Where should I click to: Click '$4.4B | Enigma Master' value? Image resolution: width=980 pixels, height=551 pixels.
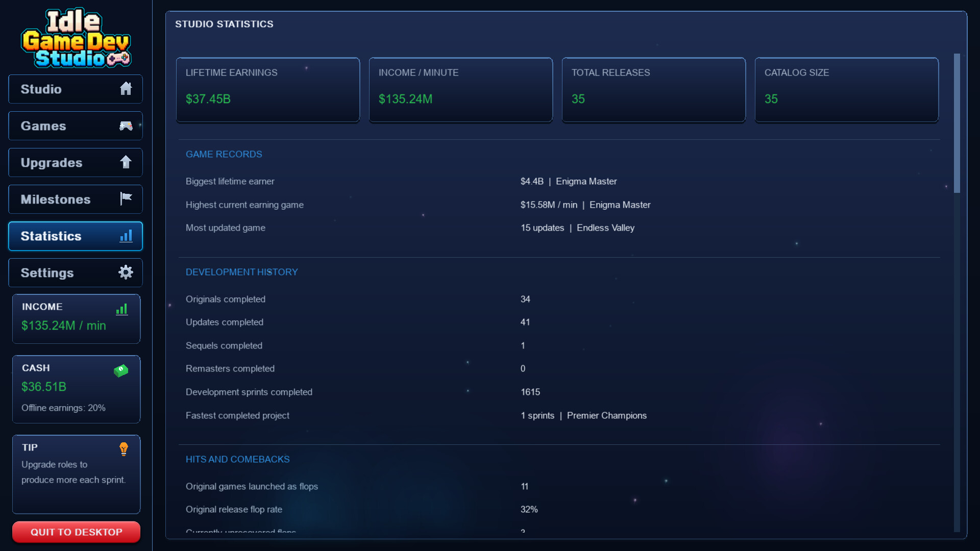pos(569,181)
